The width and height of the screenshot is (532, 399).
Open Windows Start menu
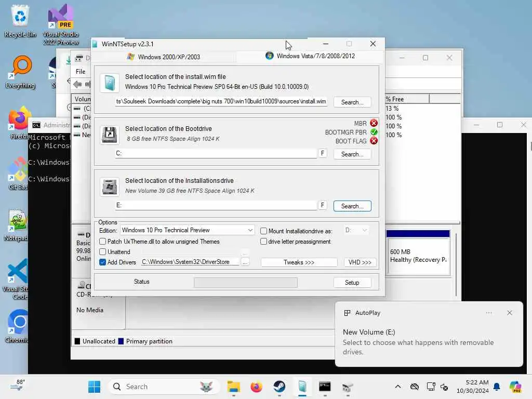[x=94, y=387]
